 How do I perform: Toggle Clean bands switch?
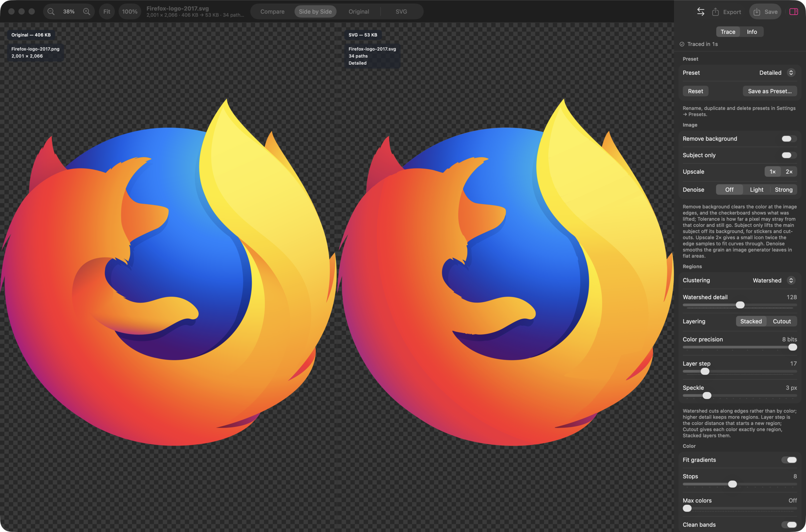[x=789, y=525]
